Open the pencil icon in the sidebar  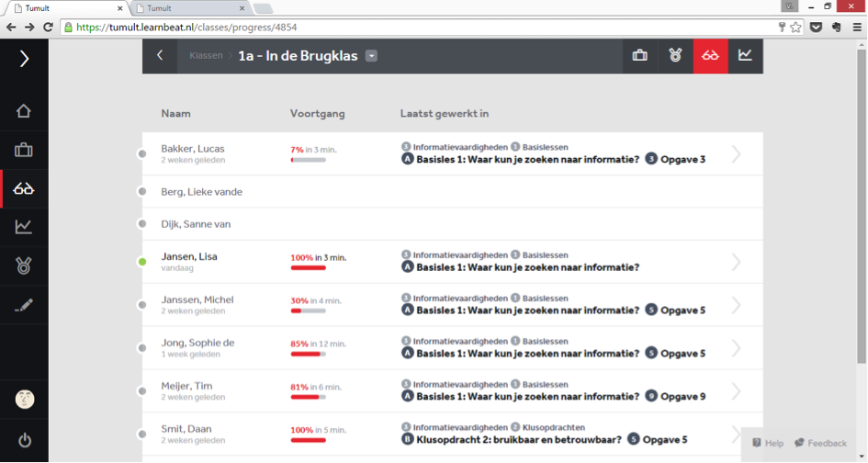pos(23,305)
